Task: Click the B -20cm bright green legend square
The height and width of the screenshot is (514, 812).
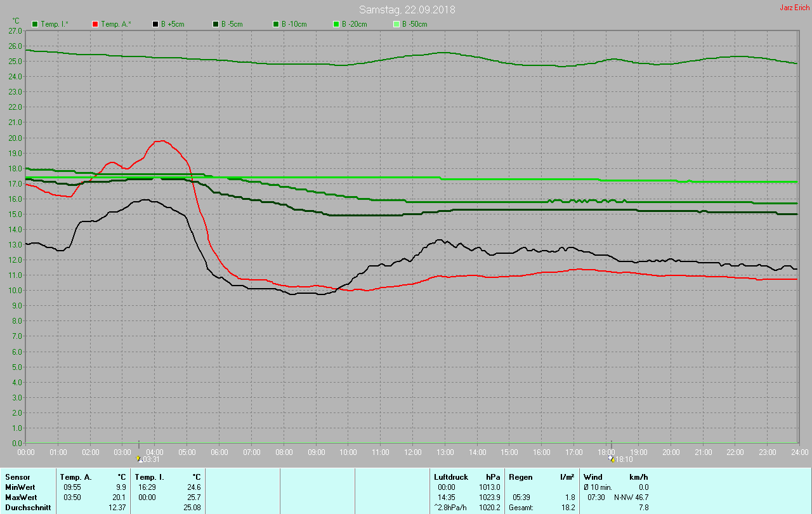Action: click(x=336, y=24)
